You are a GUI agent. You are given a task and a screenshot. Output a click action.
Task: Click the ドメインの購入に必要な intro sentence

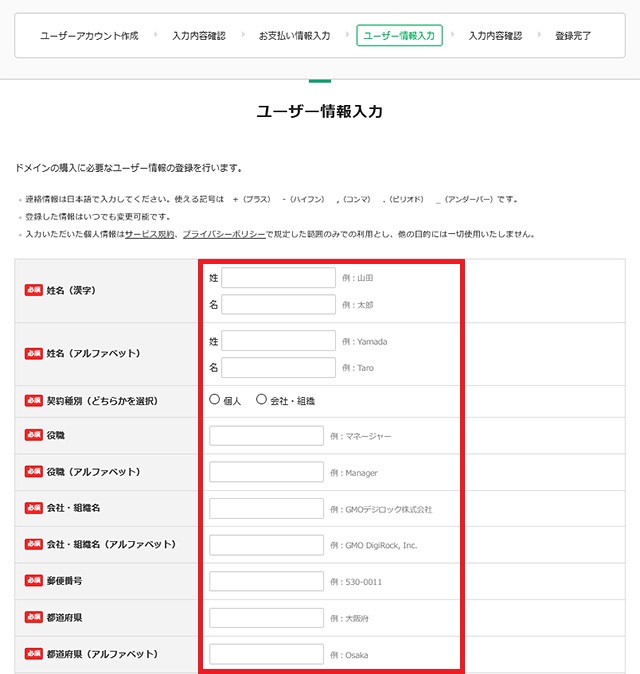point(129,168)
